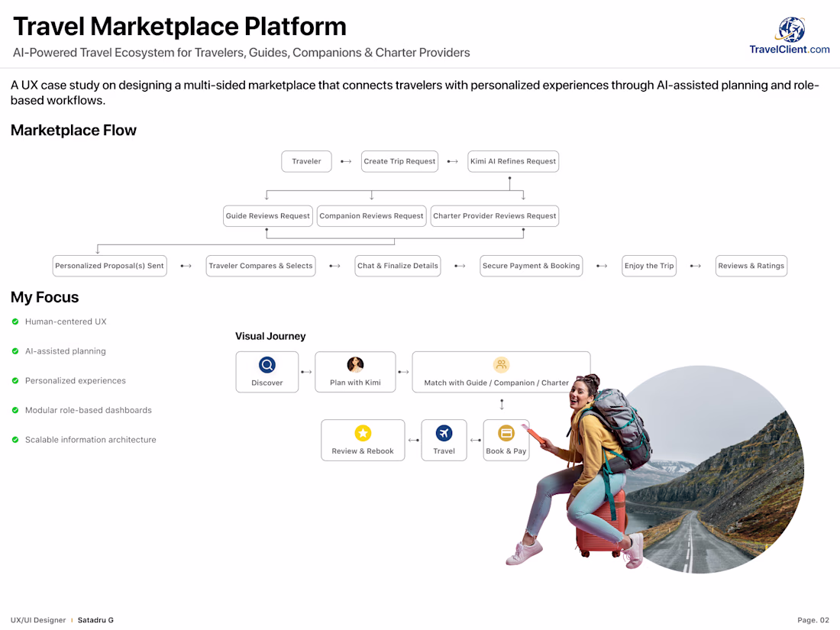Click the TravelClient.com wordmark
This screenshot has width=840, height=630.
pyautogui.click(x=789, y=50)
